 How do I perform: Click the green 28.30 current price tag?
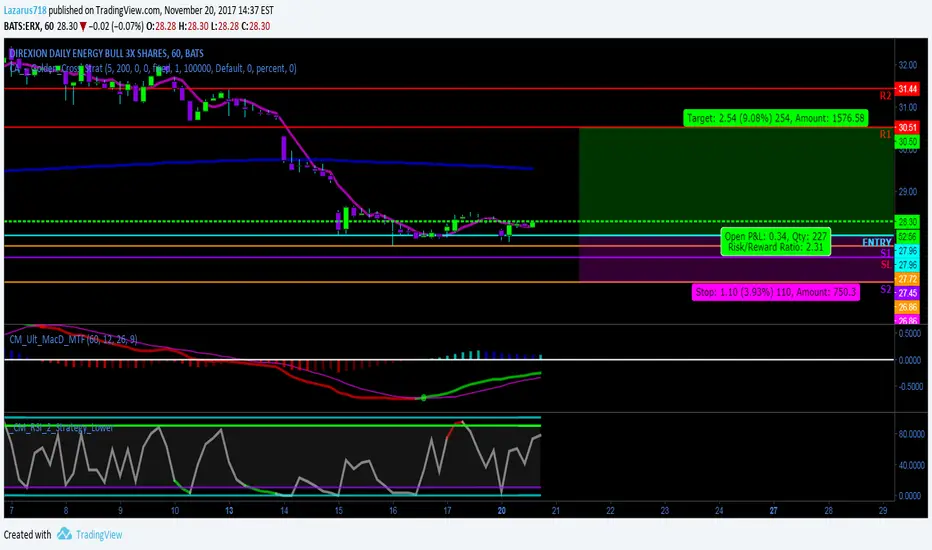tap(907, 222)
